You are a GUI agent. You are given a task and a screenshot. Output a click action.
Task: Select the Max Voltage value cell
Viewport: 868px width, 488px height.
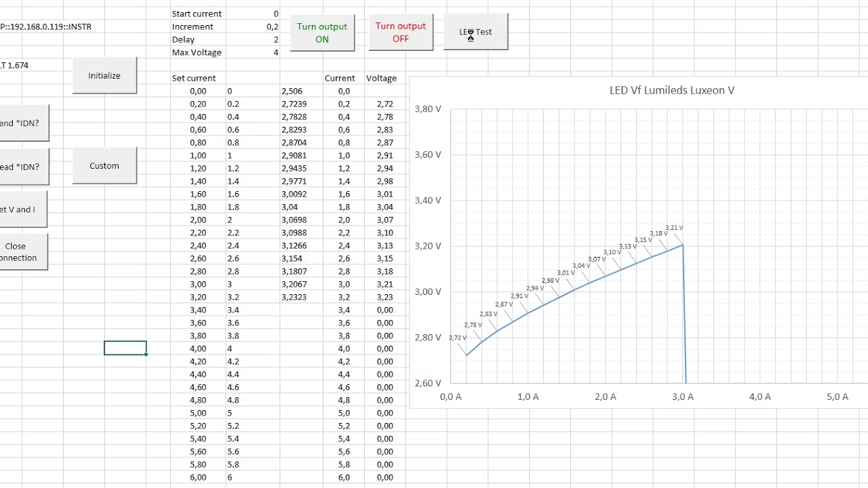(x=253, y=52)
